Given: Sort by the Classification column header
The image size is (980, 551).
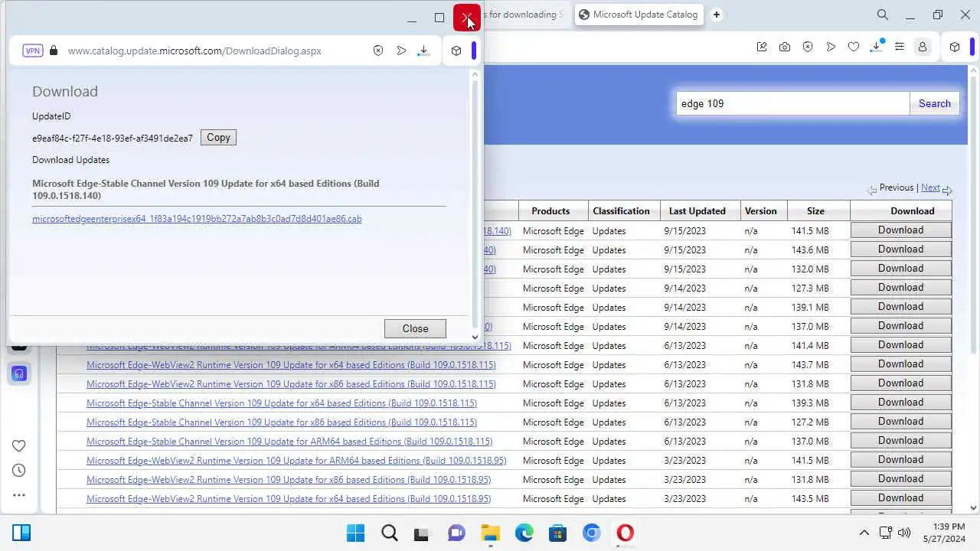Looking at the screenshot, I should [621, 211].
